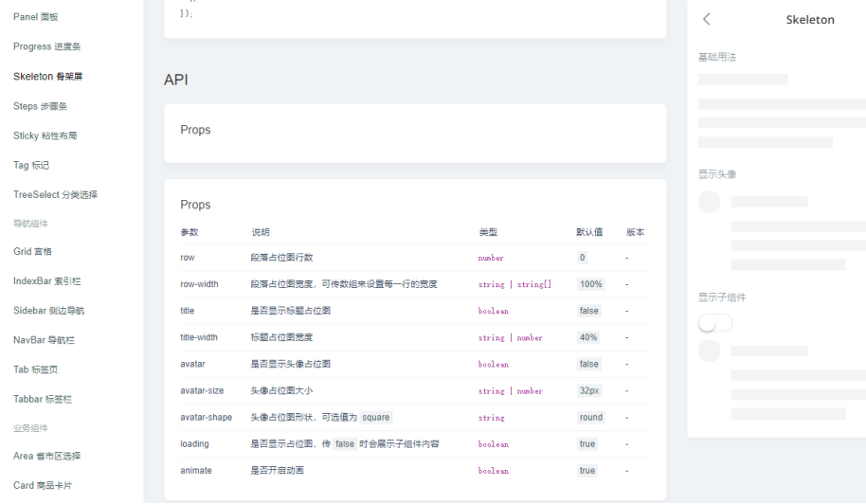Open Card 商品卡片 sidebar item

(x=43, y=485)
